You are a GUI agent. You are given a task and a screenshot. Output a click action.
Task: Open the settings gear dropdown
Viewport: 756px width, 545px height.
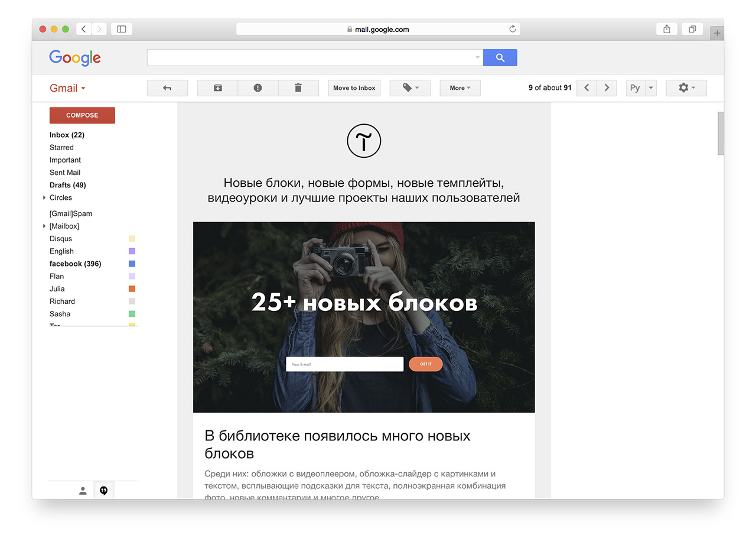[686, 88]
